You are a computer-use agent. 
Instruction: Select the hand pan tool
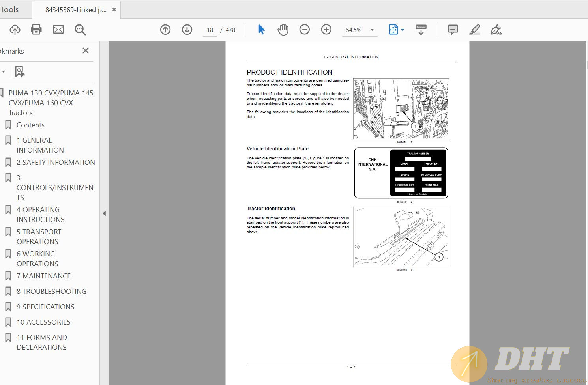pos(283,30)
